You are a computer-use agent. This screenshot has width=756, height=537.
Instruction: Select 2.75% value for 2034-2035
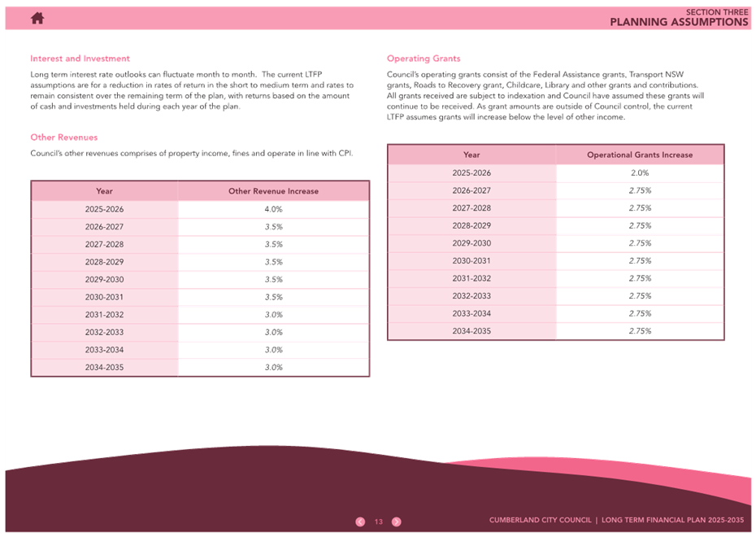point(640,331)
